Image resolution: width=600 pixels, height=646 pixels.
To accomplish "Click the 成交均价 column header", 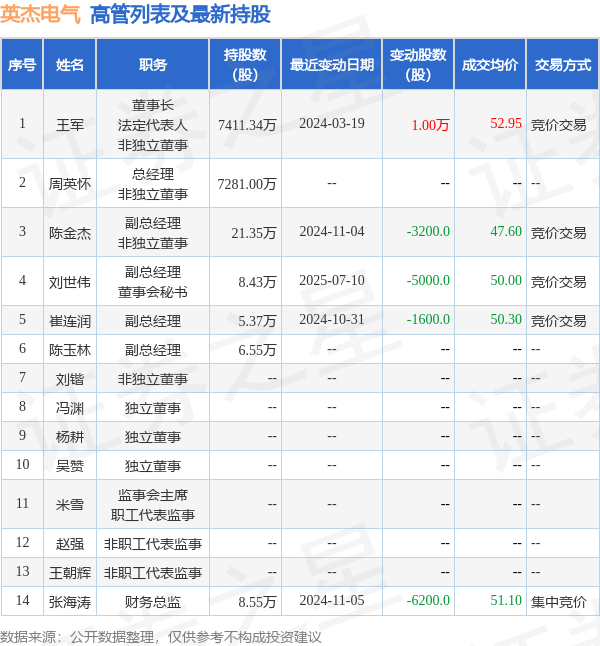I will pos(490,65).
